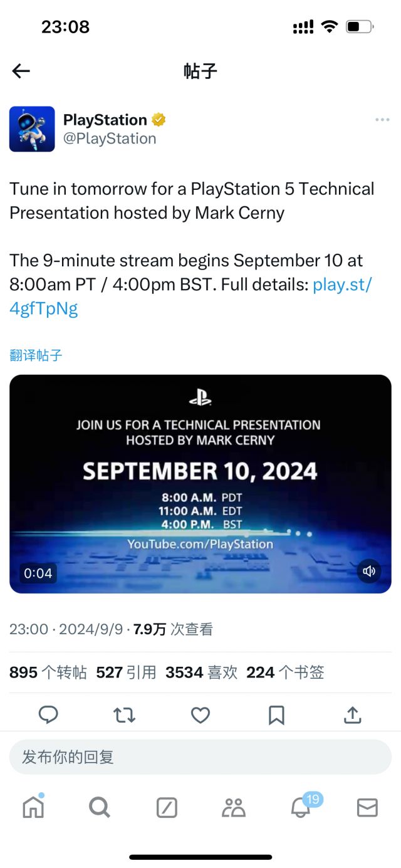Image resolution: width=401 pixels, height=868 pixels.
Task: Tap the back arrow icon
Action: point(21,71)
